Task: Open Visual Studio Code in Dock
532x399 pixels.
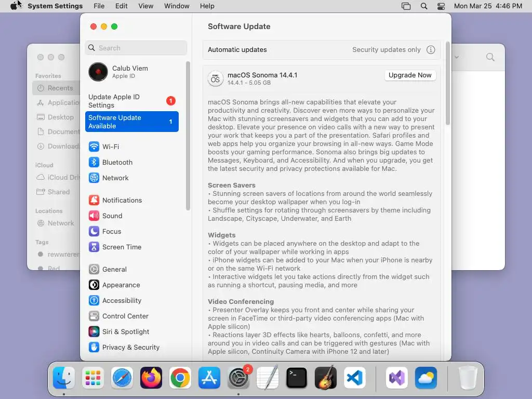Action: 354,378
